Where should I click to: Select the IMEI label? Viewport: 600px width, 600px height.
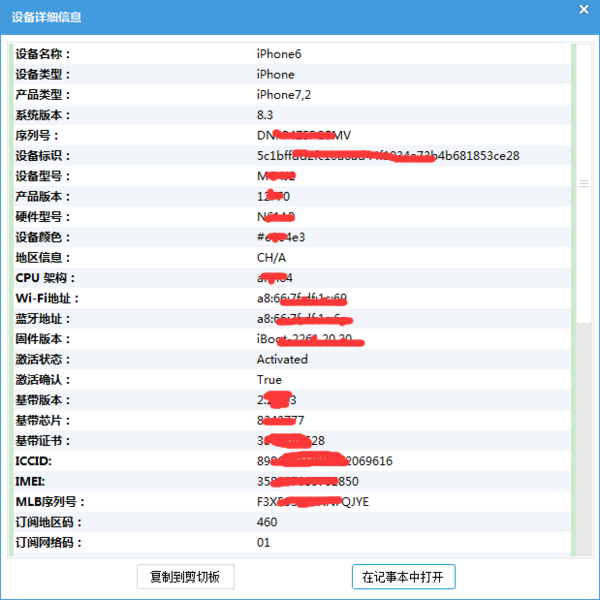30,481
